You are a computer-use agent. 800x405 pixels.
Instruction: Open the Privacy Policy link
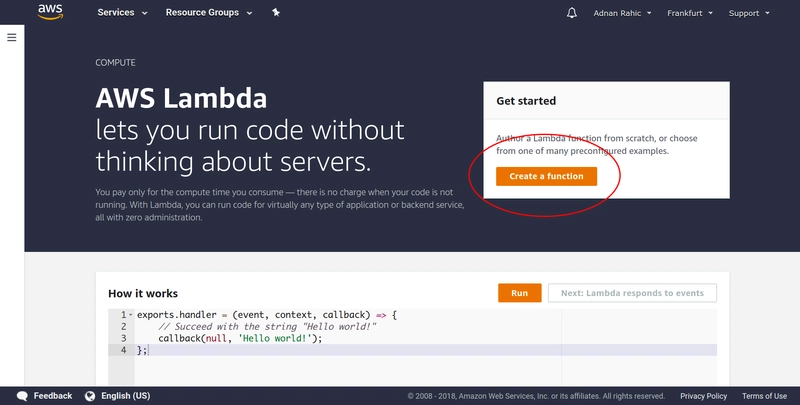coord(703,396)
